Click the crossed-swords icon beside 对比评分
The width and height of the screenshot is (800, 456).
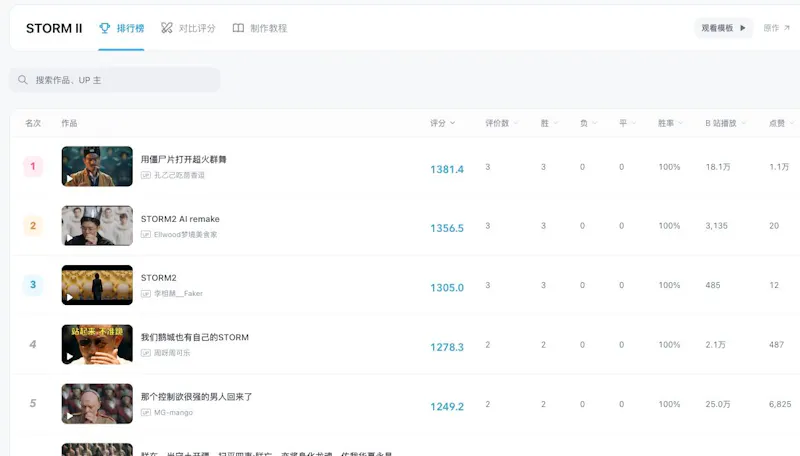coord(166,28)
